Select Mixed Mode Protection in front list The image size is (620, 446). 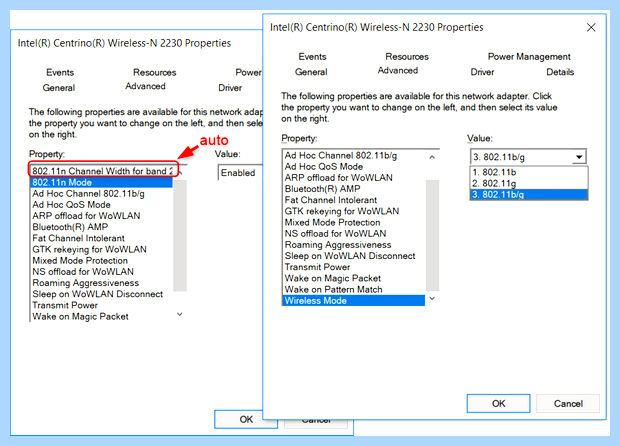coord(354,222)
